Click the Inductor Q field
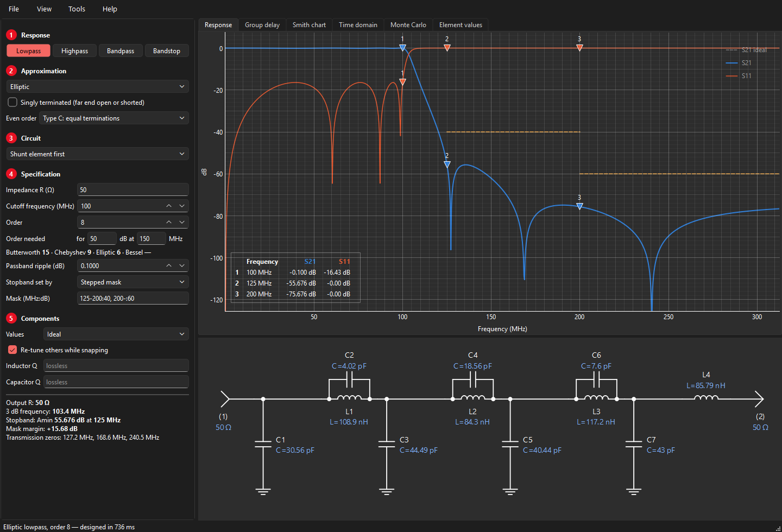Viewport: 782px width, 532px height. (x=116, y=366)
